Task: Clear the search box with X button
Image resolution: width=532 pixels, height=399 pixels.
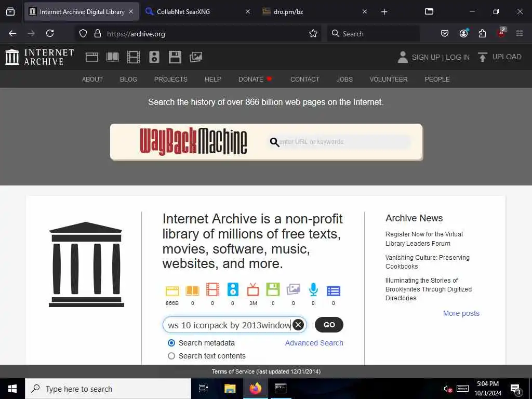Action: click(298, 325)
